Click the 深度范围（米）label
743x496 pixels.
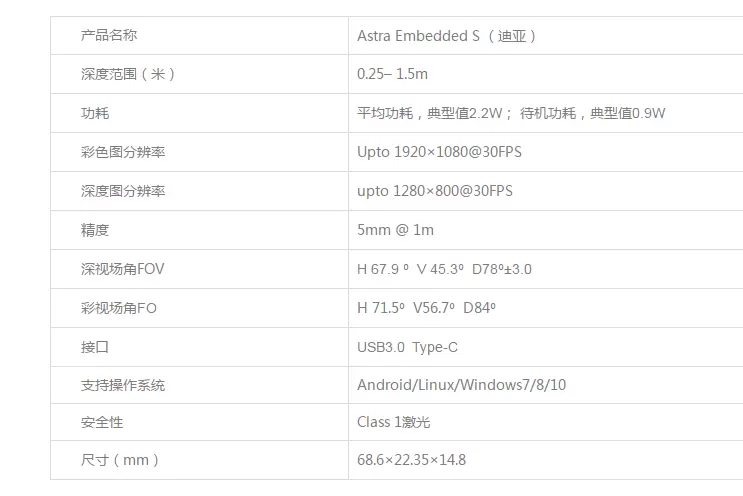128,74
